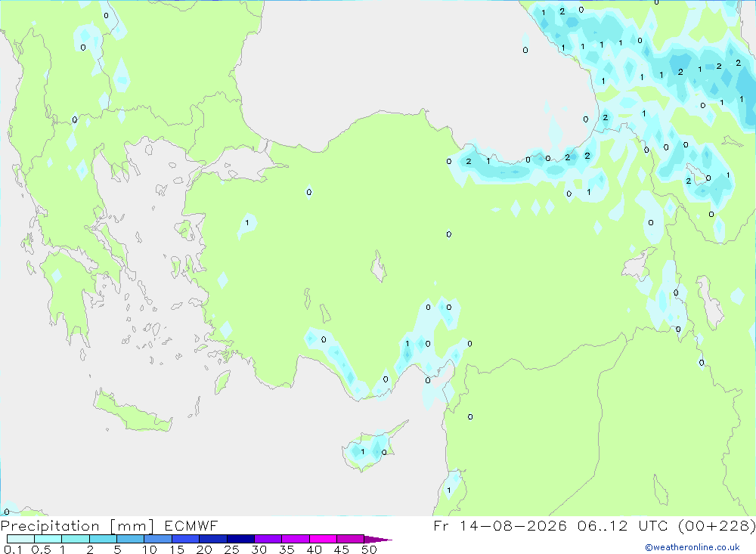Click the legend label '0.1'

(13, 549)
